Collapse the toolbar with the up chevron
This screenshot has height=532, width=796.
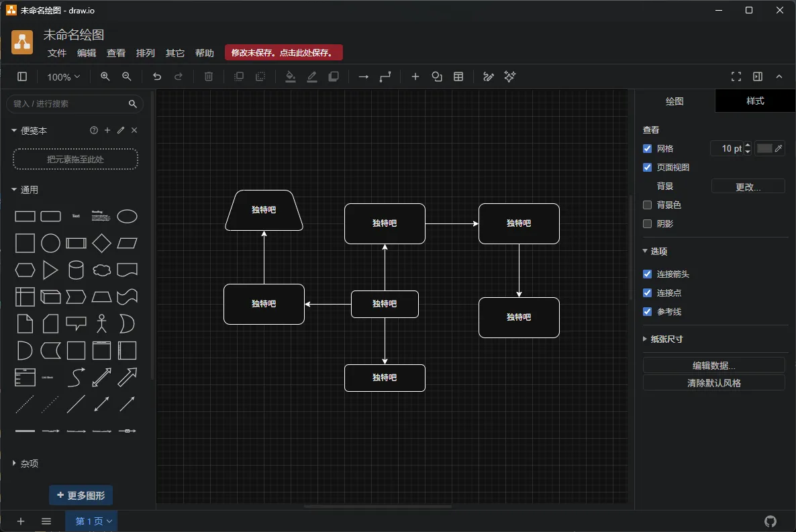[x=779, y=76]
